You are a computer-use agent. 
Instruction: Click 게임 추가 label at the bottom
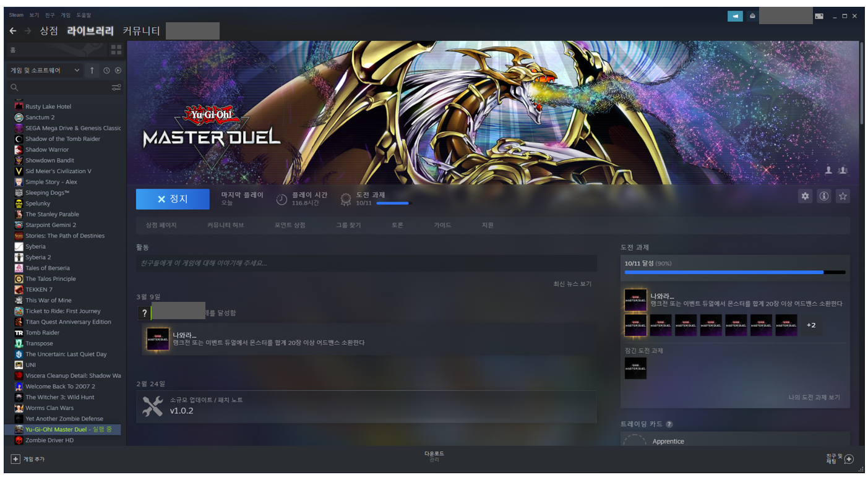tap(34, 459)
